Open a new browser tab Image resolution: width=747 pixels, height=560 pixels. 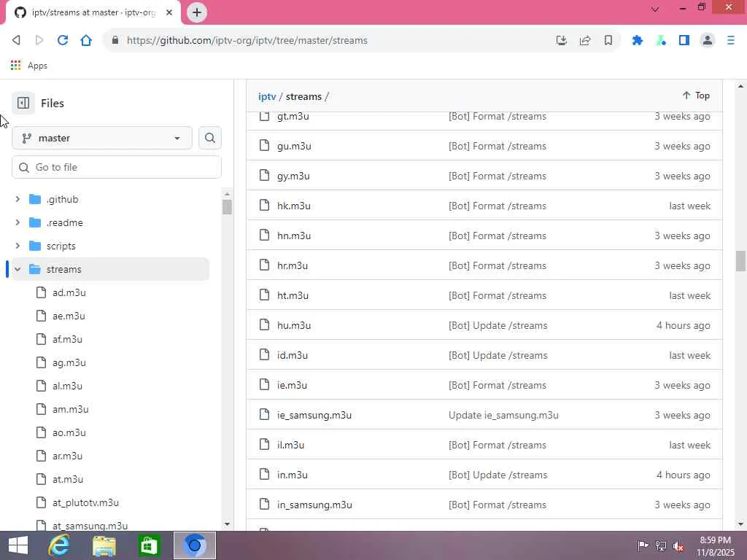click(x=197, y=12)
